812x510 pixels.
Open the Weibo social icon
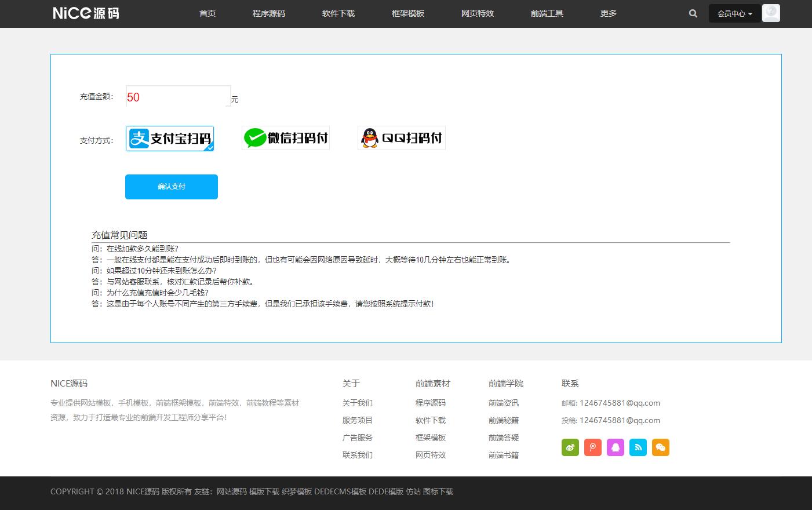click(570, 447)
